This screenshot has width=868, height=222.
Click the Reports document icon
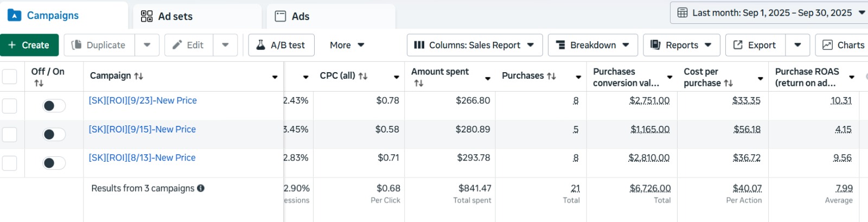(655, 45)
